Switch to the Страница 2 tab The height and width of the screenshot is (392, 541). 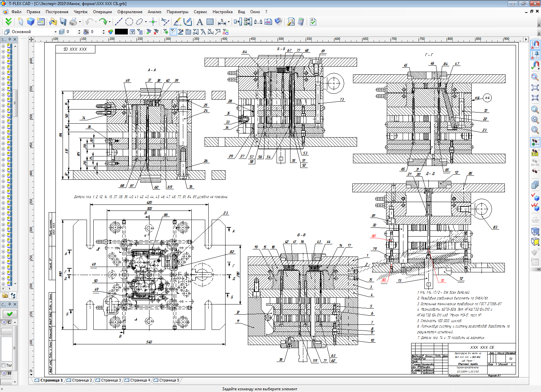(x=80, y=380)
